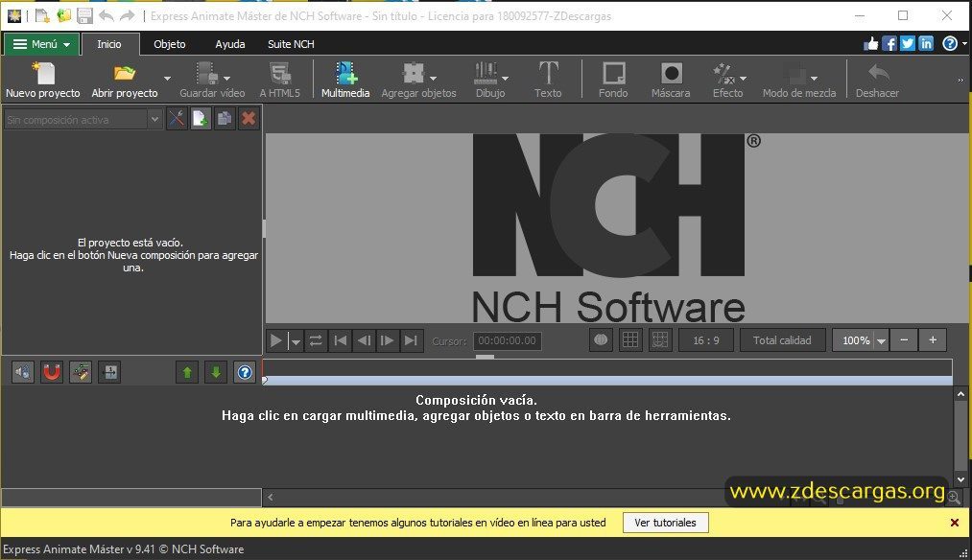Viewport: 972px width, 560px height.
Task: Open the play options dropdown arrow
Action: [x=296, y=340]
